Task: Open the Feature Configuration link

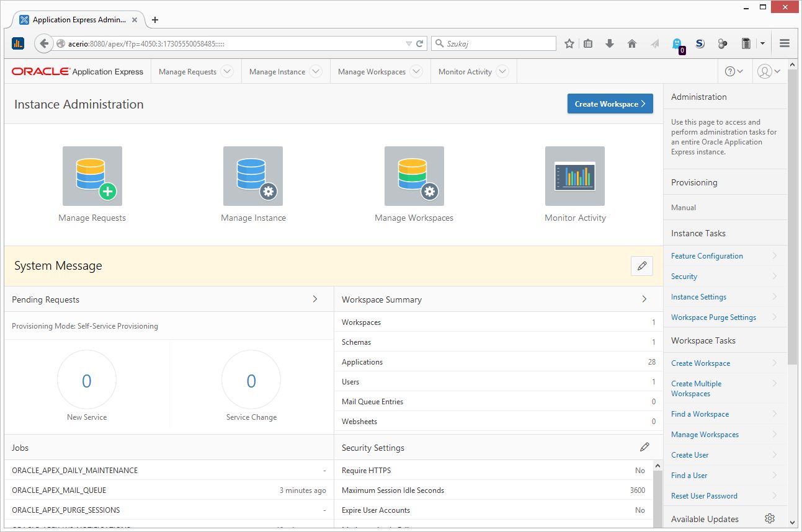Action: coord(707,255)
